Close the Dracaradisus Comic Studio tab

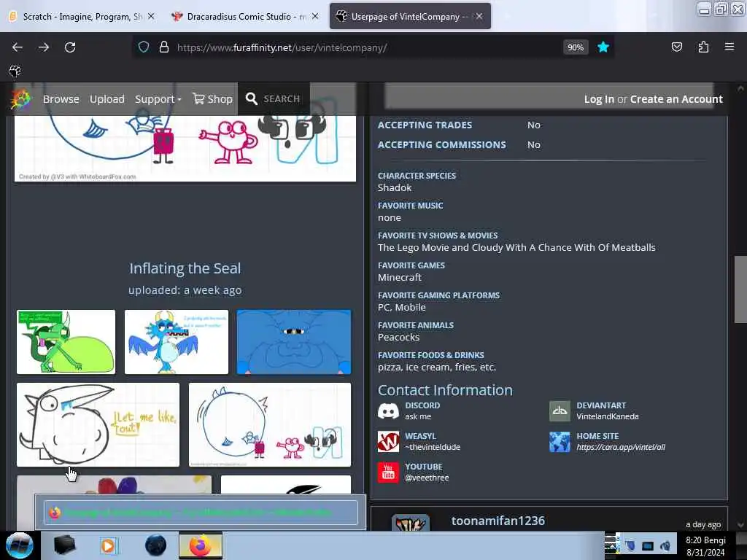click(x=315, y=16)
